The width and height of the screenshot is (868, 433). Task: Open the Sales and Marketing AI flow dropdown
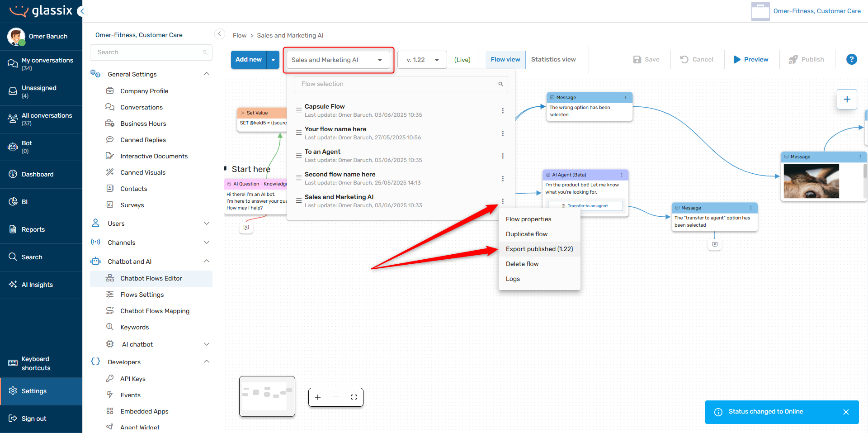tap(338, 60)
